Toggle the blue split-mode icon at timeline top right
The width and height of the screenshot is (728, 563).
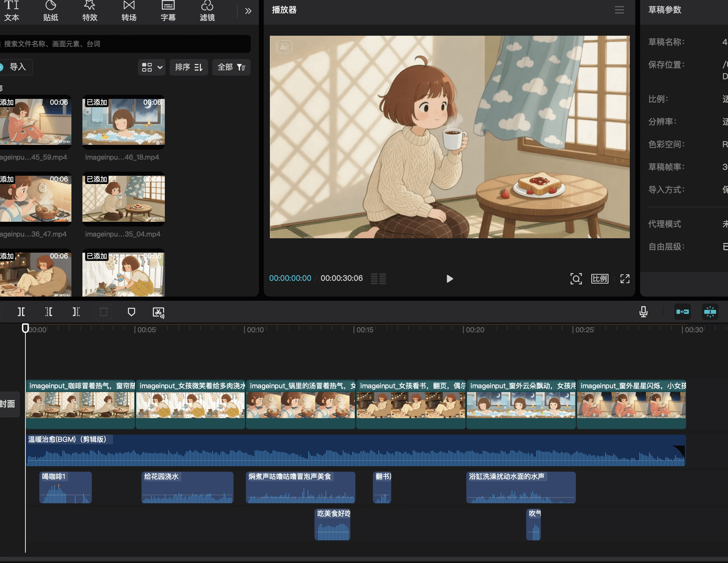[710, 312]
